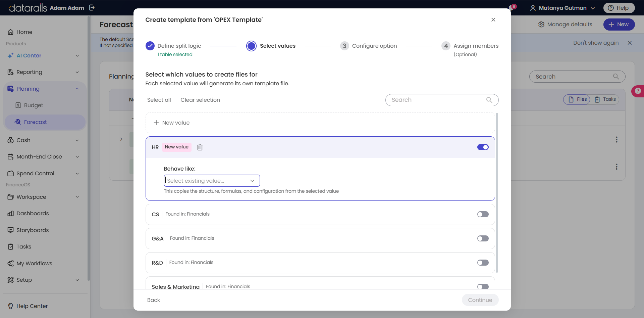Open the three-dot menu for first table row
This screenshot has height=318, width=644.
pos(616,140)
